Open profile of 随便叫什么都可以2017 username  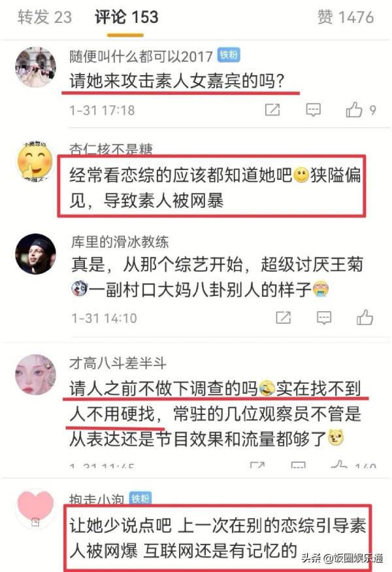(x=141, y=56)
